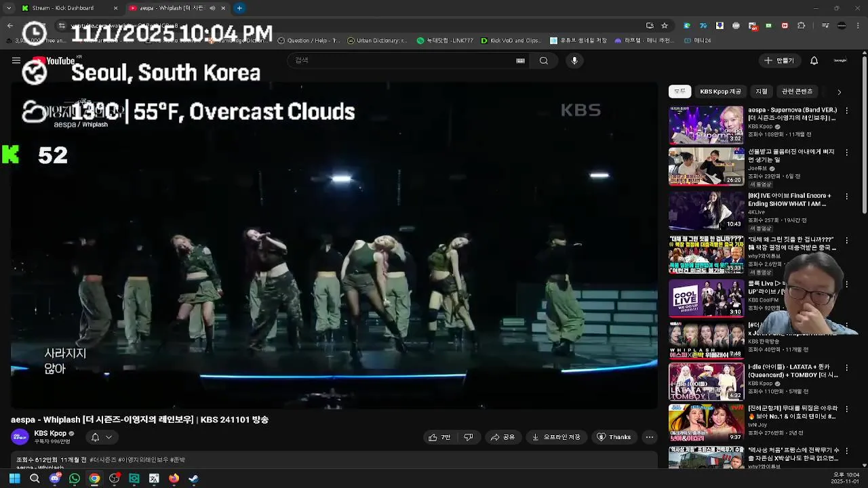Mute the aespa Whiplash tab audio icon
Image resolution: width=868 pixels, height=488 pixels.
point(213,8)
